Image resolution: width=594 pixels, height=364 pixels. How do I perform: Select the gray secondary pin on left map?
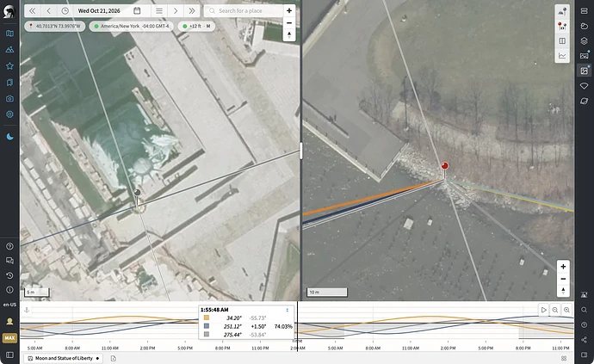(x=138, y=193)
